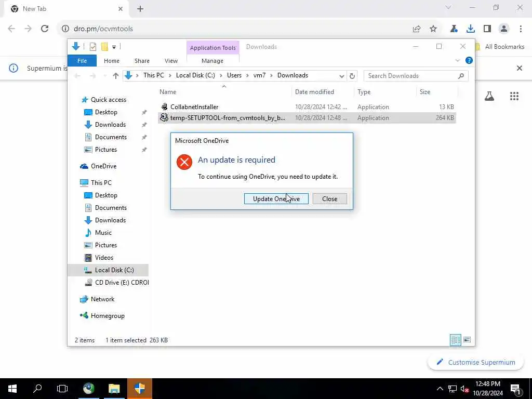The height and width of the screenshot is (399, 532).
Task: Click the New folder quick access icon
Action: 104,47
